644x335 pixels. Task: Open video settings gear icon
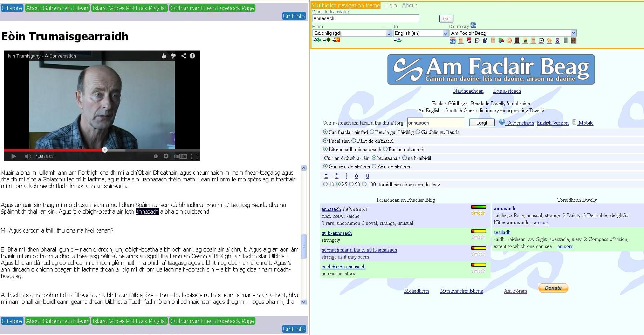166,156
